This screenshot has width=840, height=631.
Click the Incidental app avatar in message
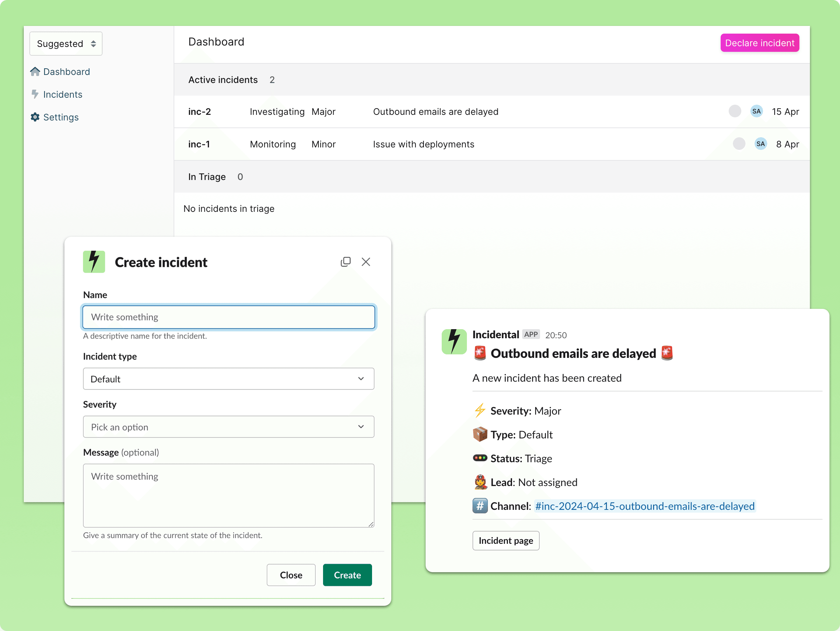(454, 341)
